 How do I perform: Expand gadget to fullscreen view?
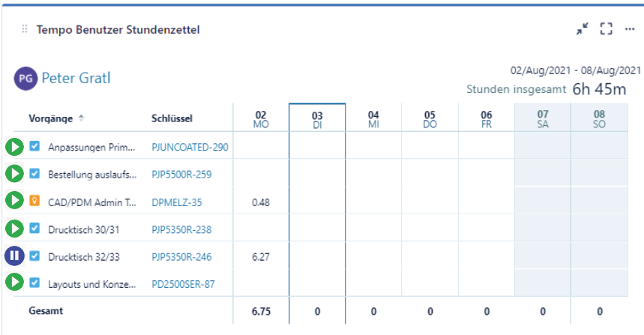point(607,29)
